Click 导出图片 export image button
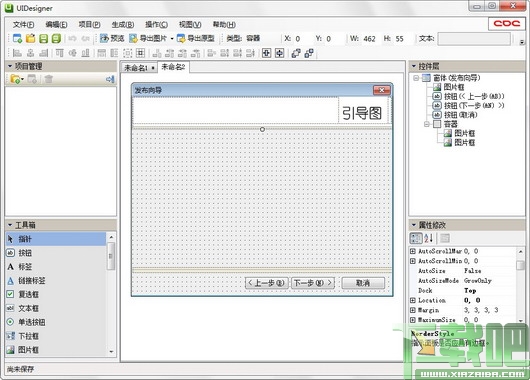The image size is (530, 380). coord(148,39)
